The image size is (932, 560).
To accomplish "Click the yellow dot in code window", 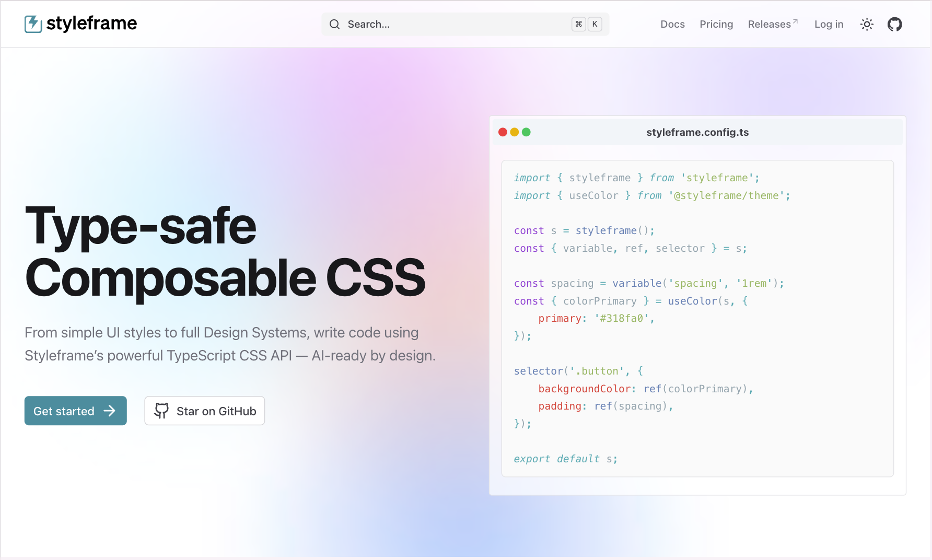I will click(514, 132).
